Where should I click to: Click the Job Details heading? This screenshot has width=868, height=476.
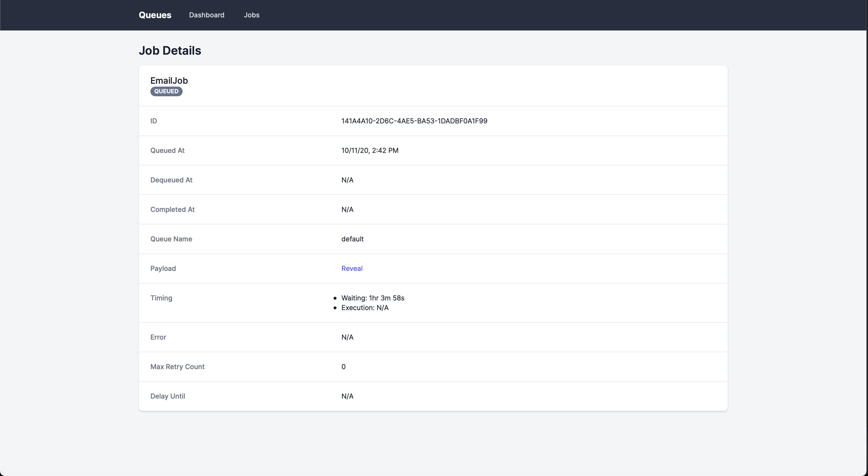point(170,51)
